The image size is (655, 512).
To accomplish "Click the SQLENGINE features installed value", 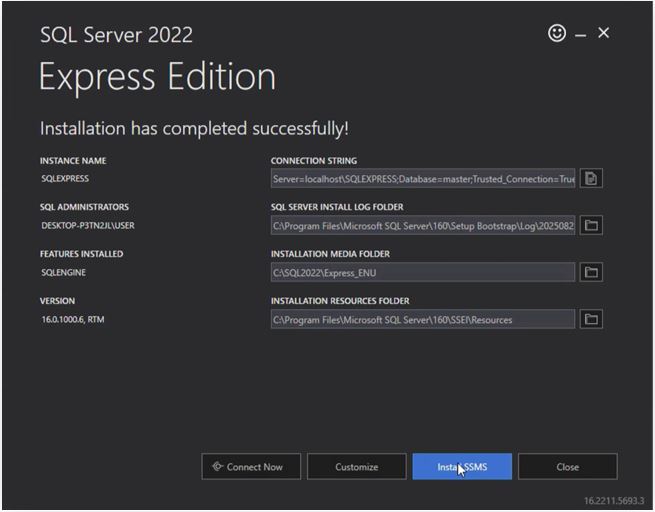I will click(x=64, y=272).
